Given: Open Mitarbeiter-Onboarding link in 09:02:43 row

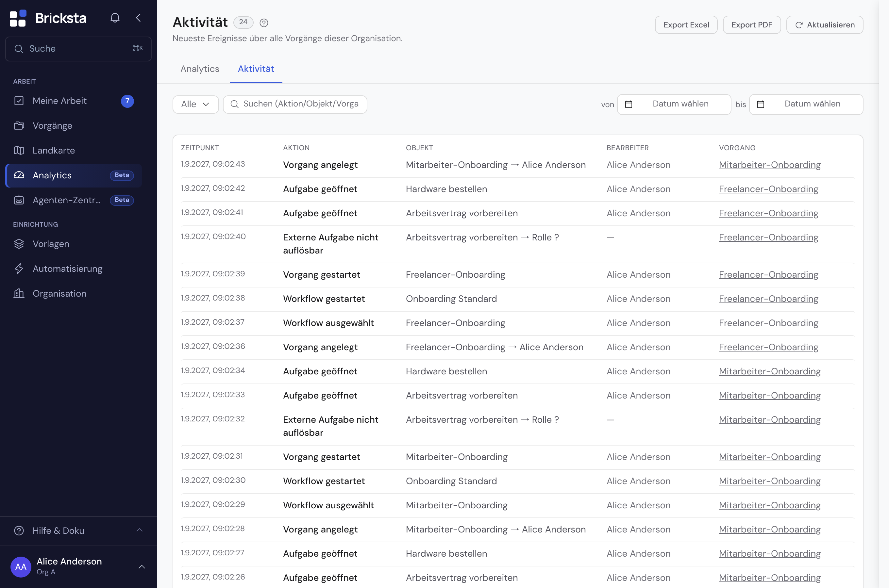Looking at the screenshot, I should tap(769, 165).
